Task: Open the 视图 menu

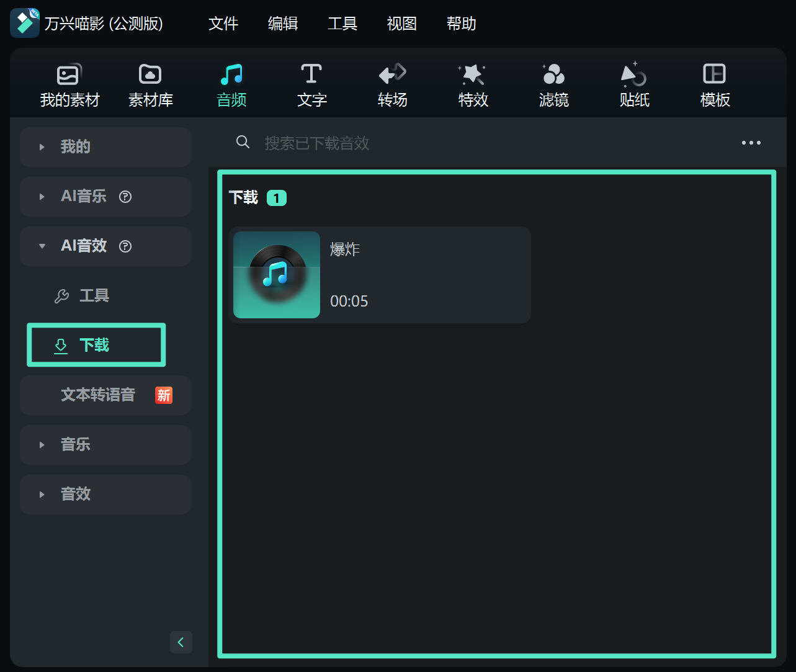Action: pos(401,24)
